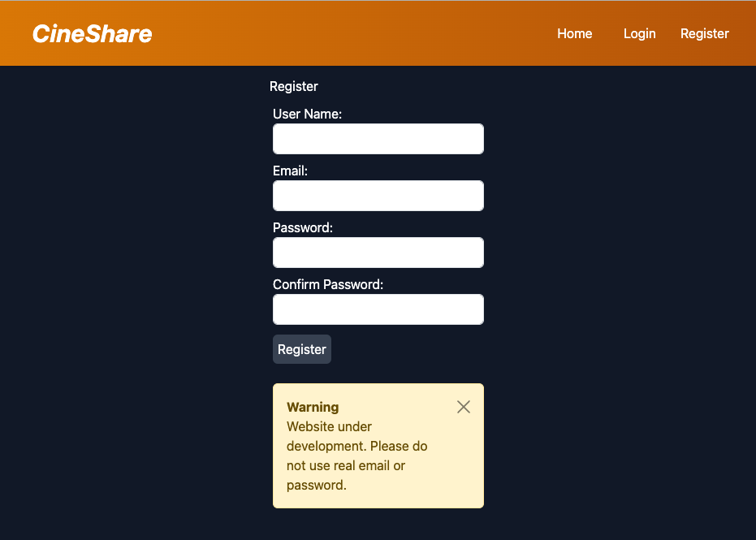Click into the Confirm Password field
Image resolution: width=756 pixels, height=540 pixels.
[x=378, y=309]
